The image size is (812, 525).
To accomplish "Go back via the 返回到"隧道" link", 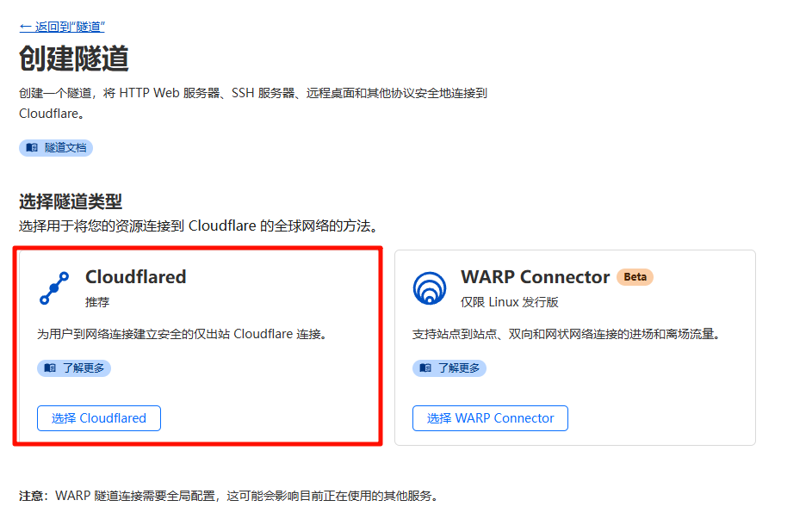I will click(62, 27).
